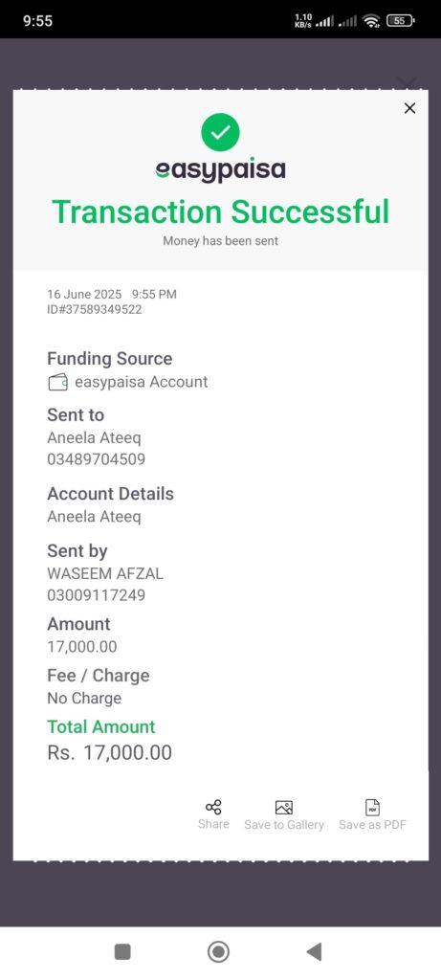Select the Save as PDF label
The image size is (441, 980).
click(x=373, y=825)
